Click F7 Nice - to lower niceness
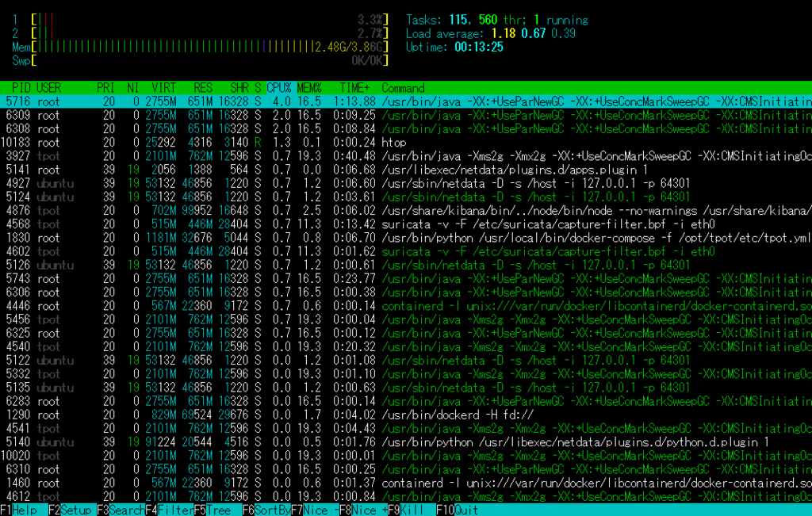Screen dimensions: 812x516 315,510
